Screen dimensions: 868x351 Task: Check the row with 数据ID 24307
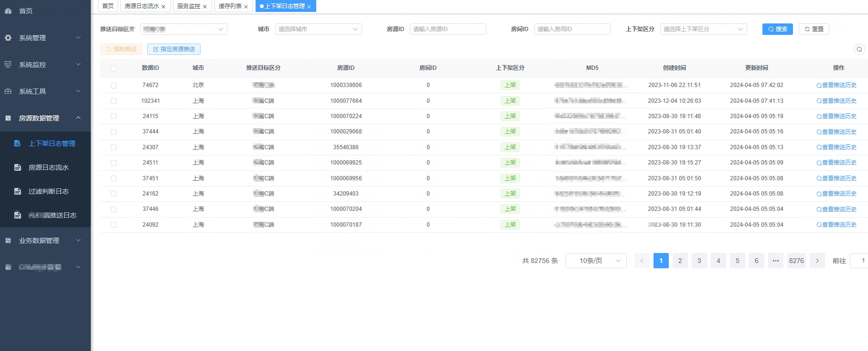(114, 147)
